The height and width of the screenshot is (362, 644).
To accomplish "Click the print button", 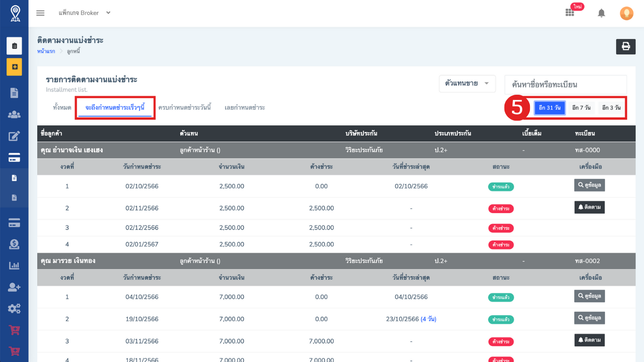I will [626, 46].
